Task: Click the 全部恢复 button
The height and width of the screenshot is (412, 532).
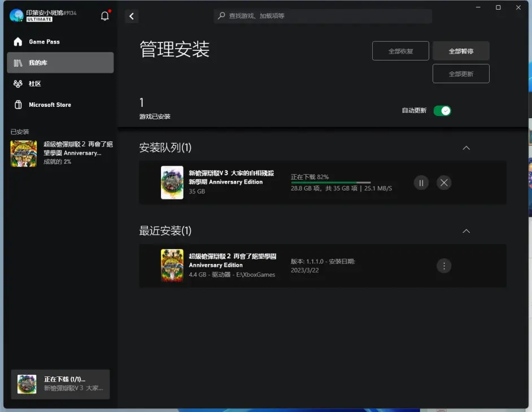Action: (x=400, y=51)
